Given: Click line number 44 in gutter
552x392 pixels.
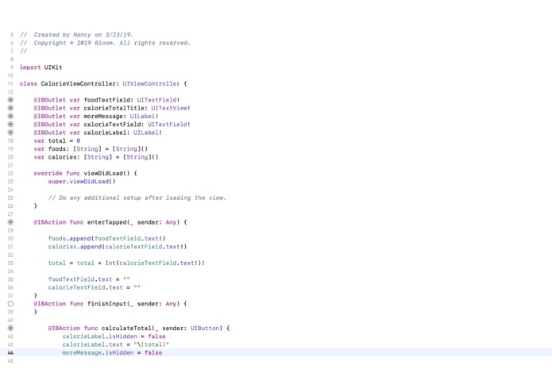Looking at the screenshot, I should pyautogui.click(x=10, y=352).
